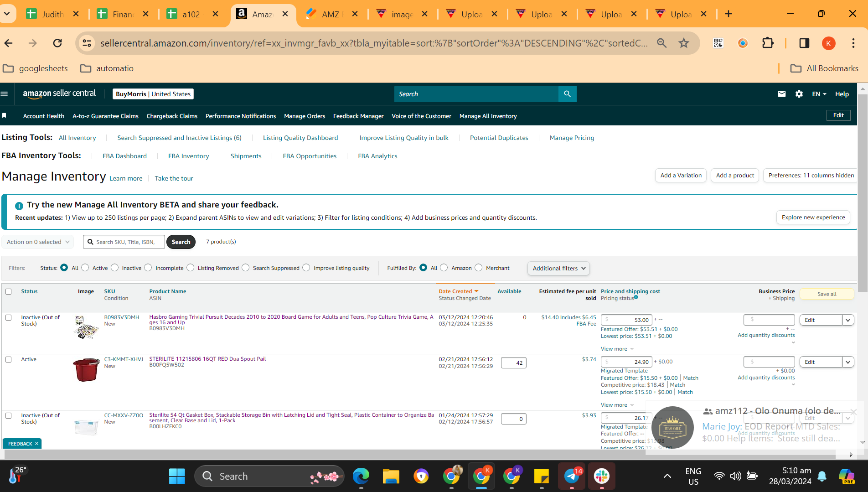
Task: Open the Seller Central hamburger menu
Action: [5, 94]
